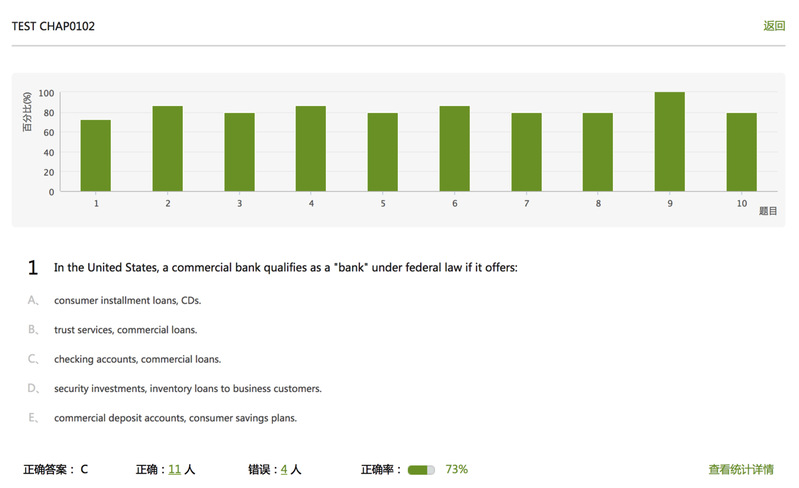The width and height of the screenshot is (799, 488).
Task: Select the bar for question 2
Action: (x=167, y=149)
